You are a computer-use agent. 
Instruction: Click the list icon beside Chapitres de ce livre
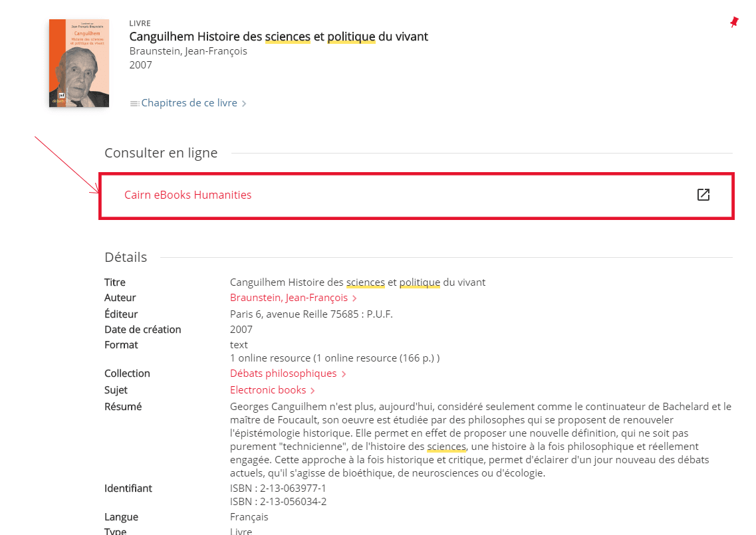point(134,104)
